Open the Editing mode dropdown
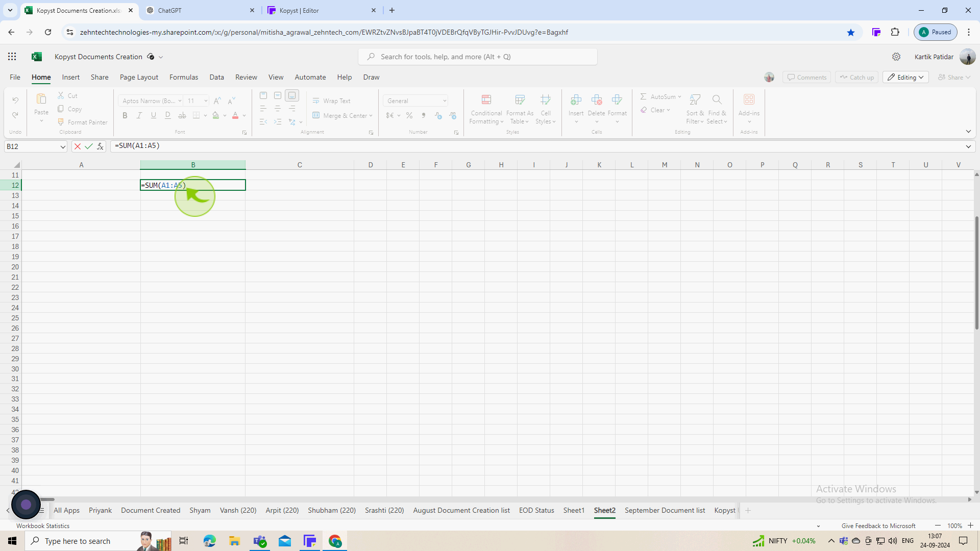980x551 pixels. pos(905,78)
